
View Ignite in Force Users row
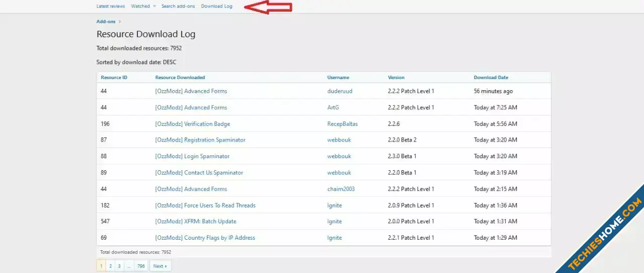(335, 206)
